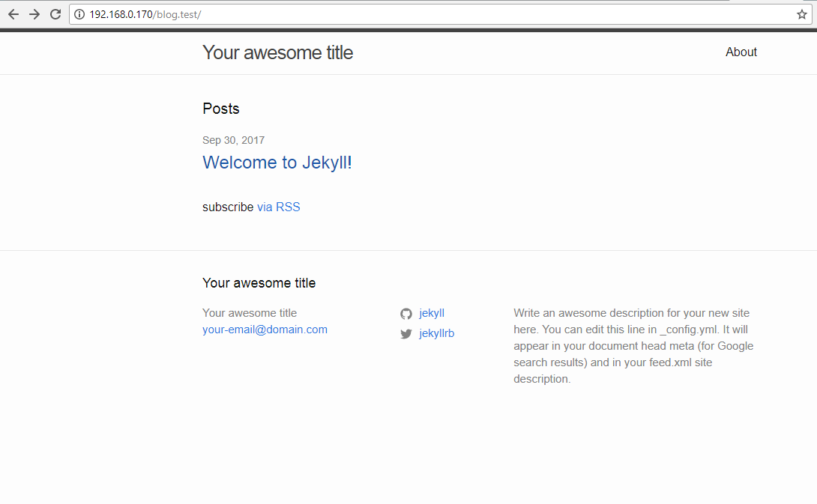Reload the current page
The width and height of the screenshot is (817, 504).
(x=55, y=14)
